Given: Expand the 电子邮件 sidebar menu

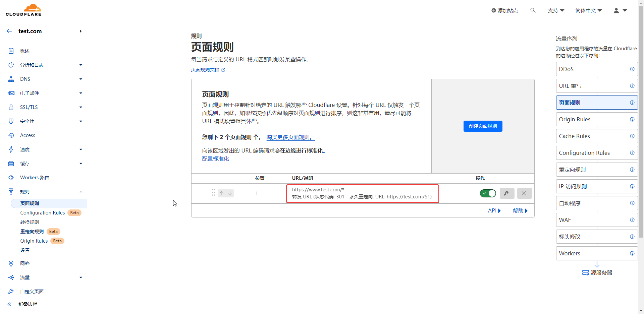Looking at the screenshot, I should (80, 93).
